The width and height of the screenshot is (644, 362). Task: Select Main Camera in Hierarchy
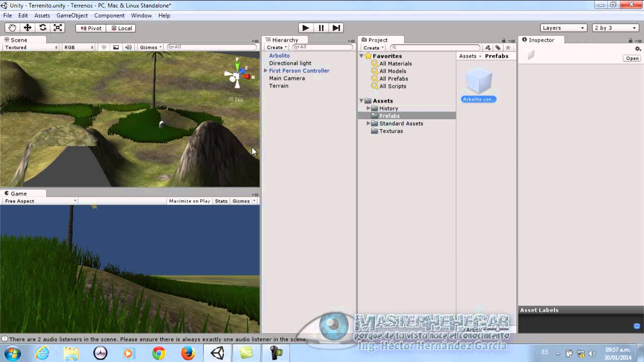[x=287, y=78]
